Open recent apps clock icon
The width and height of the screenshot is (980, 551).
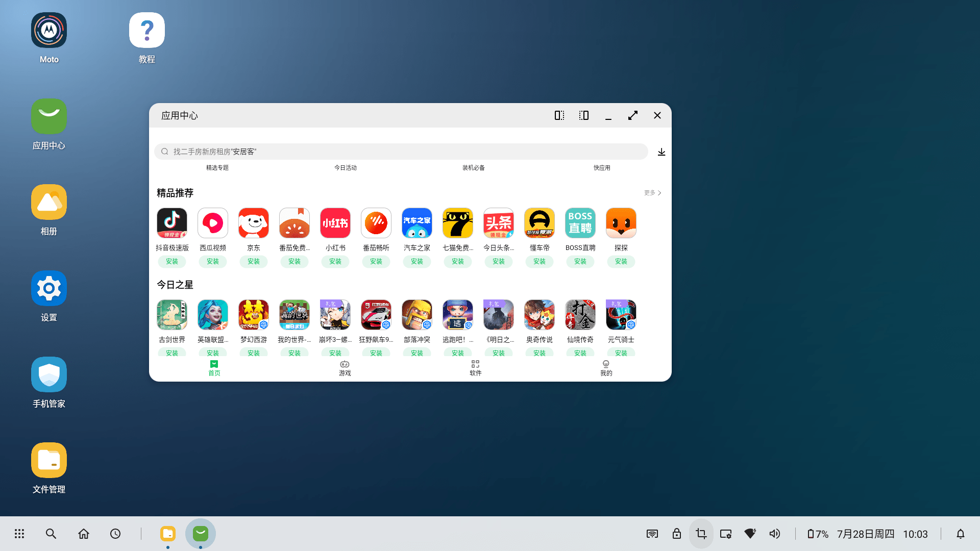click(x=115, y=534)
